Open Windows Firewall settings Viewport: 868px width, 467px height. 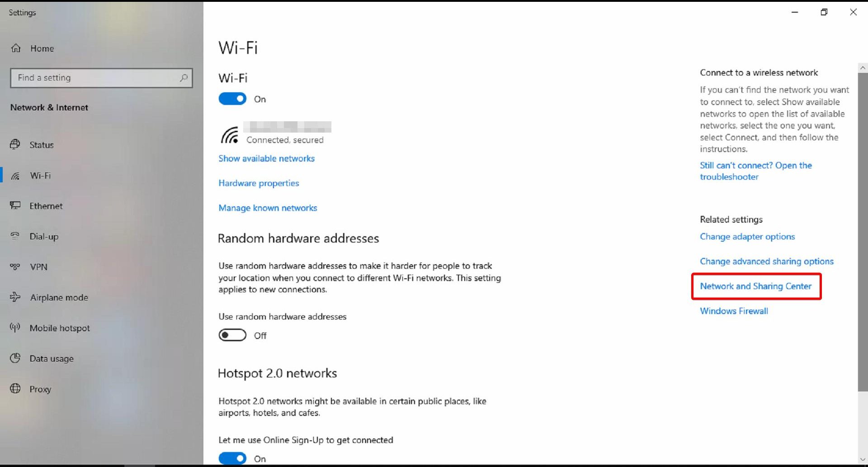coord(733,311)
